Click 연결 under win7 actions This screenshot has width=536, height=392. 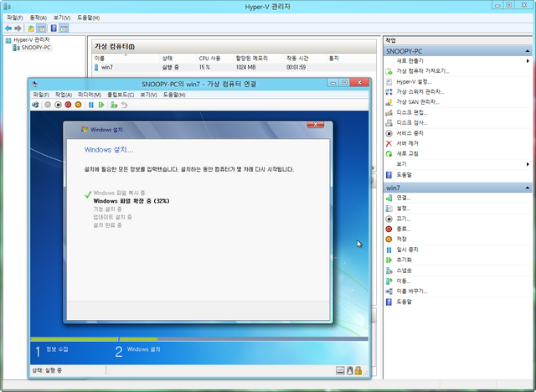[403, 198]
